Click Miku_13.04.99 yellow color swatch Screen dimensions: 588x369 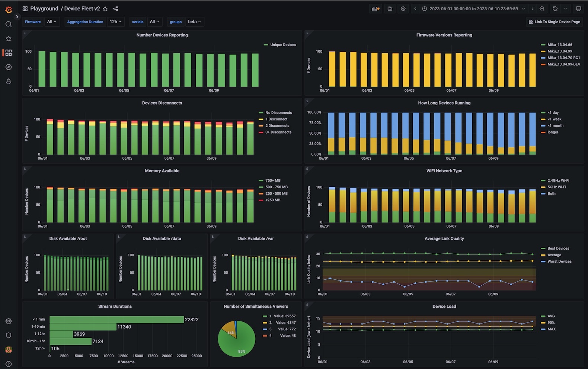[x=543, y=51]
